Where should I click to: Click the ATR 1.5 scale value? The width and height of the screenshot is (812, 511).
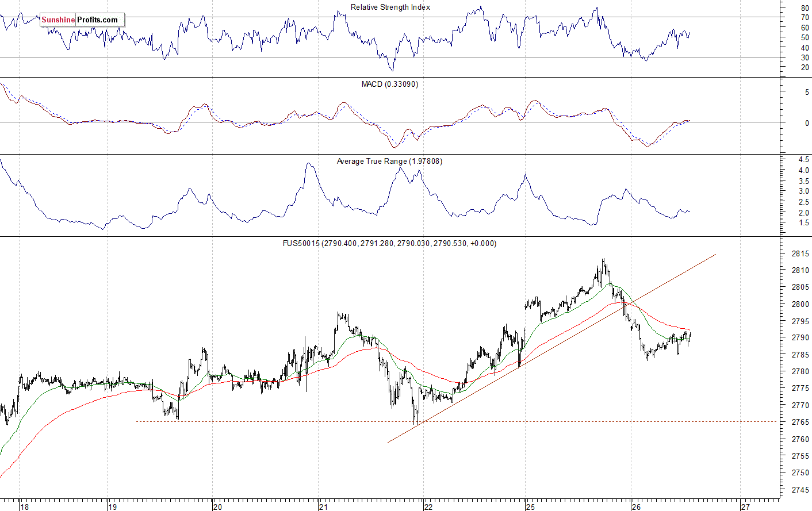point(803,222)
